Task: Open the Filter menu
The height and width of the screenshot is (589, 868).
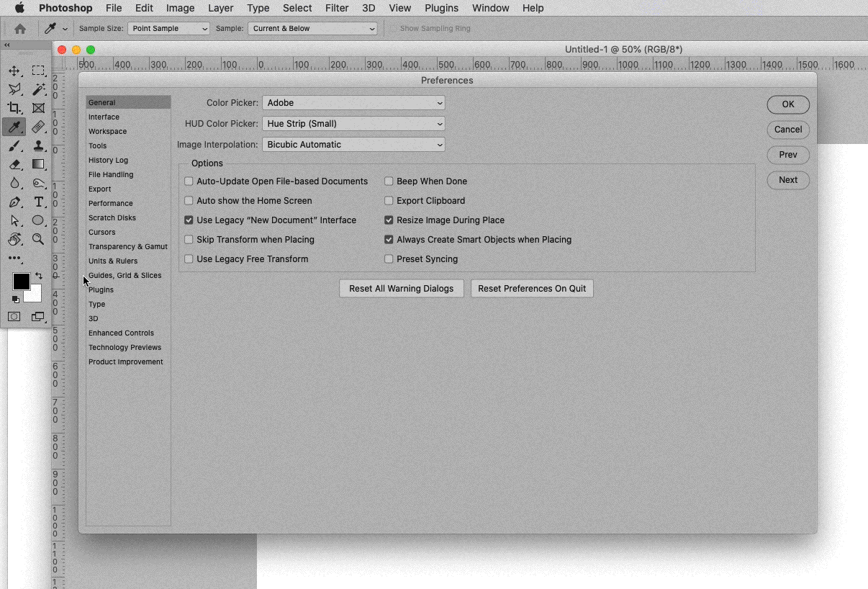Action: pyautogui.click(x=337, y=8)
